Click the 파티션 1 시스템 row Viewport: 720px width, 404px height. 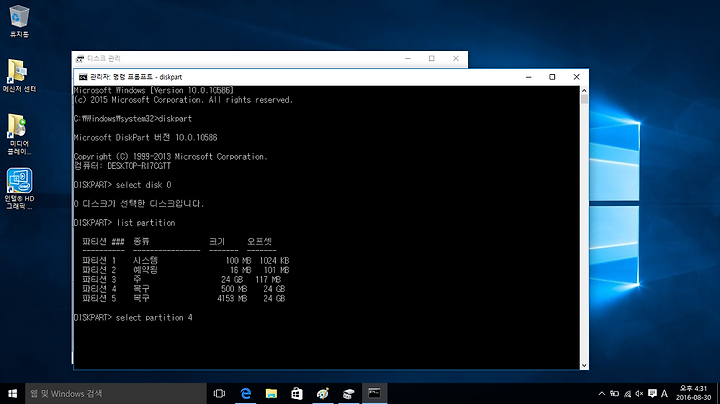tap(186, 261)
